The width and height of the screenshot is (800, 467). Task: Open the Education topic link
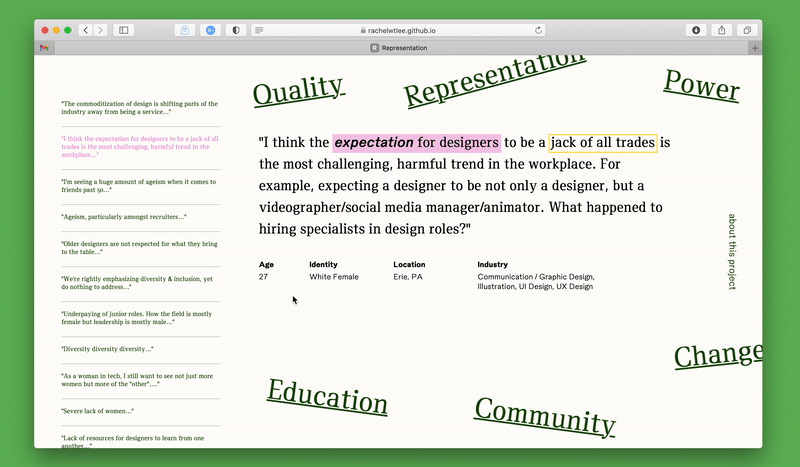327,397
